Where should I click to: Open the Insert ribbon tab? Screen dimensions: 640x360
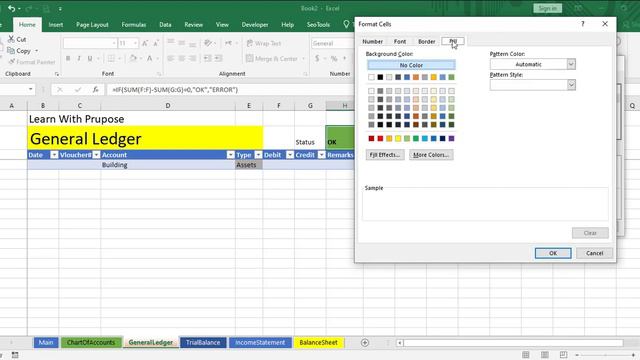click(56, 24)
